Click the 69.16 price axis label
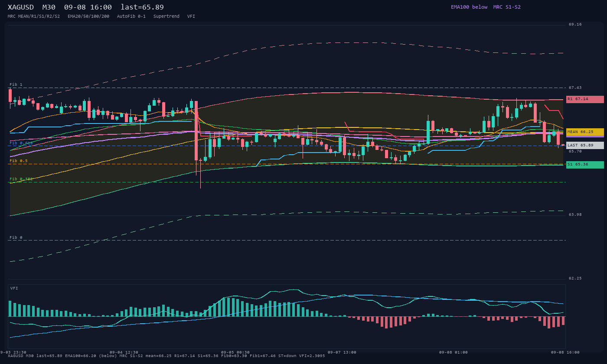The image size is (607, 364). point(575,25)
